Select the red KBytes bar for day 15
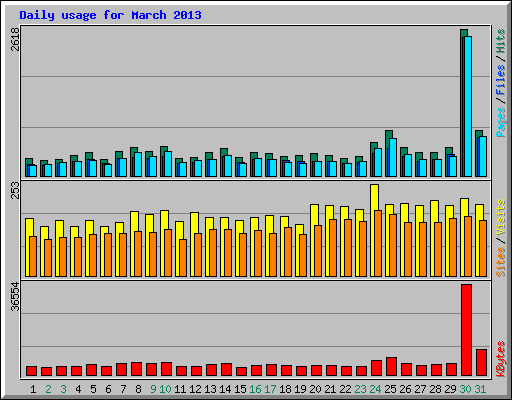The image size is (512, 400). pos(241,372)
